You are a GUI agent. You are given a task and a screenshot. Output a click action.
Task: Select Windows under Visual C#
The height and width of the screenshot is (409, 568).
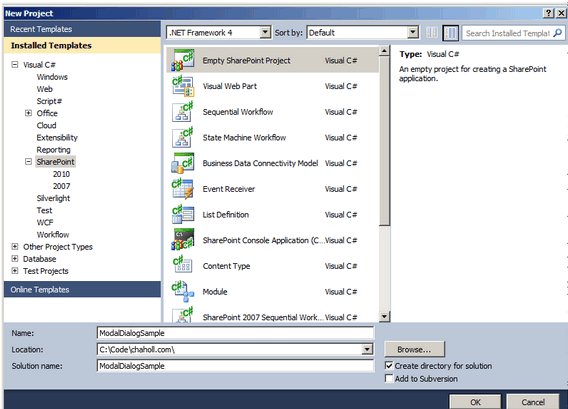point(52,77)
